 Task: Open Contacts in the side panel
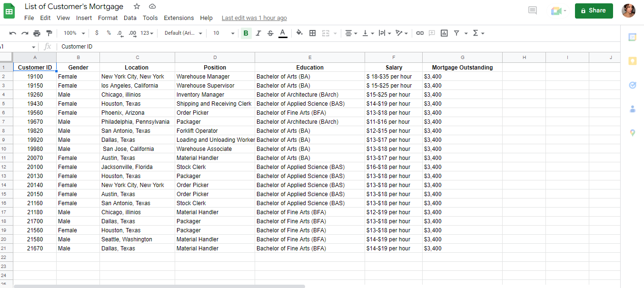point(632,109)
